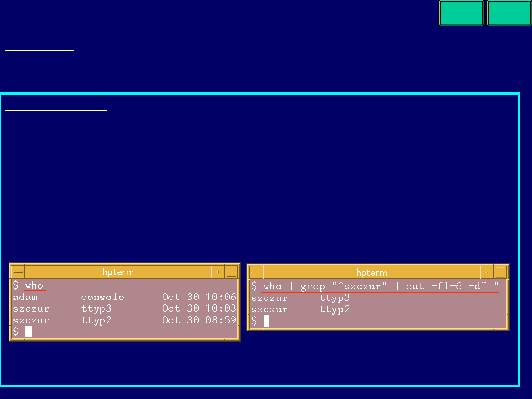
Task: Click the underlined link above the cyan box
Action: [39, 50]
